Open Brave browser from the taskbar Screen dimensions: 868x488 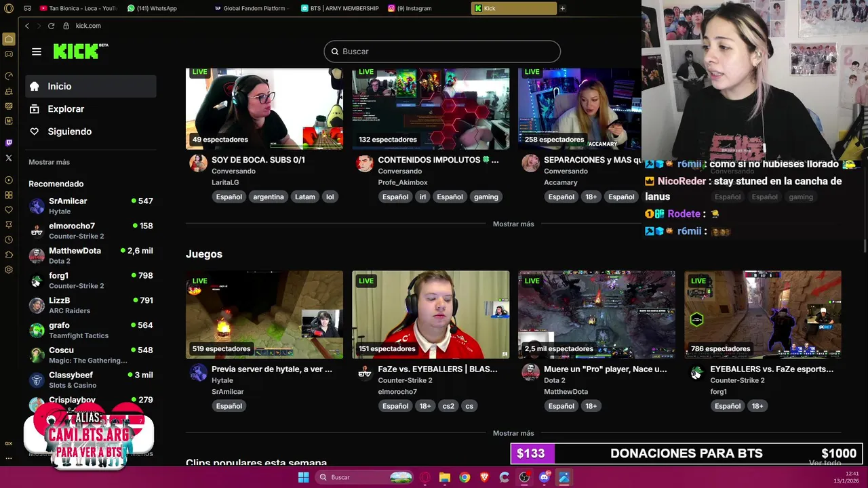pyautogui.click(x=484, y=477)
